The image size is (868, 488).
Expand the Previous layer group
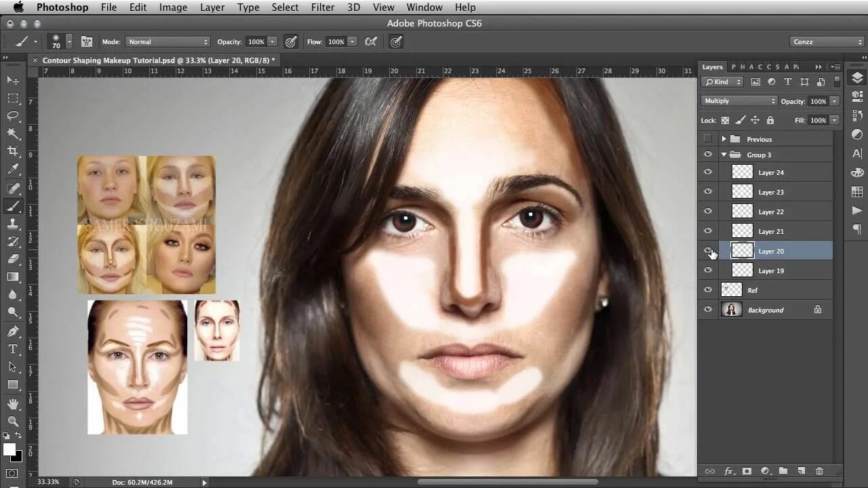point(724,139)
